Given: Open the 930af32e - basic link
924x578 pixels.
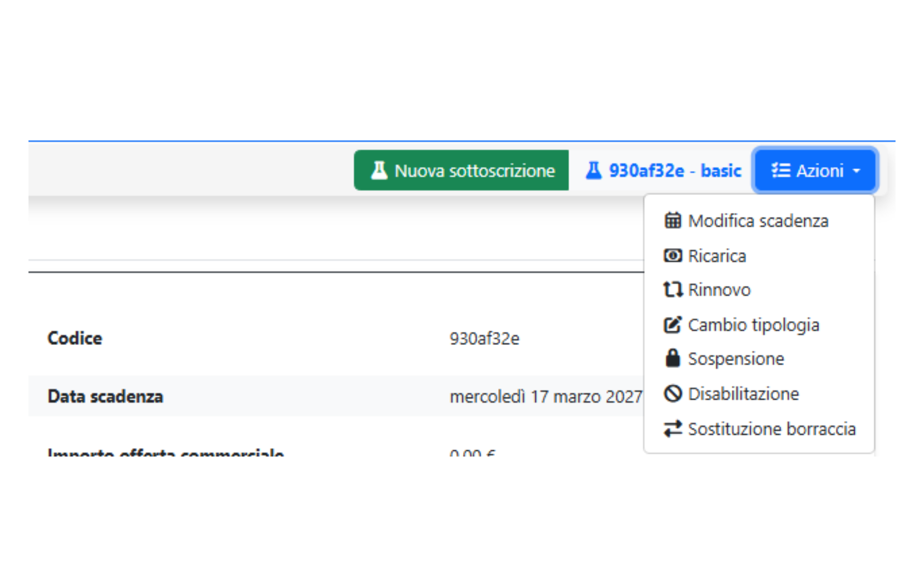Looking at the screenshot, I should click(x=675, y=171).
